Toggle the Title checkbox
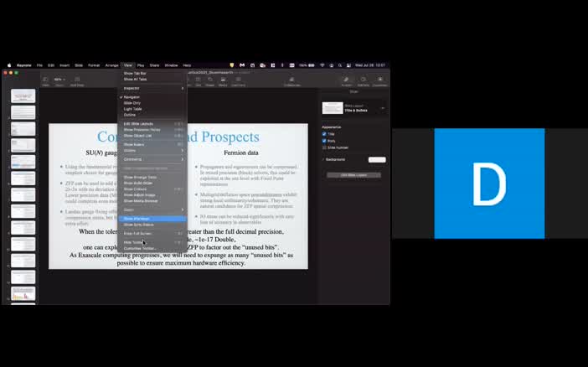 click(324, 134)
